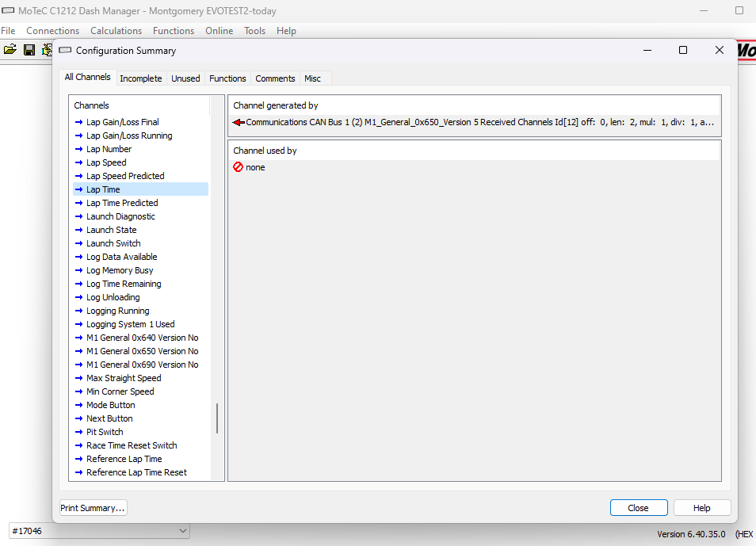Image resolution: width=756 pixels, height=546 pixels.
Task: Select Lap Number channel
Action: tap(141, 150)
